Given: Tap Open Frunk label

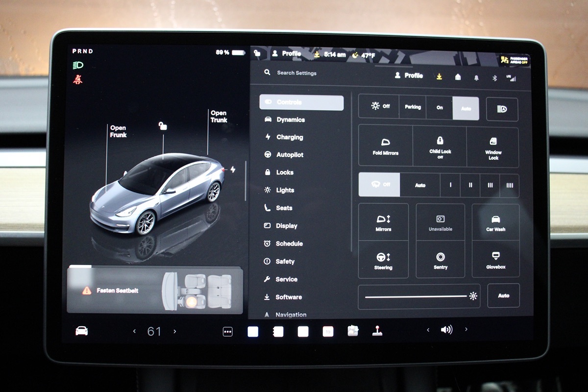Looking at the screenshot, I should (x=118, y=131).
